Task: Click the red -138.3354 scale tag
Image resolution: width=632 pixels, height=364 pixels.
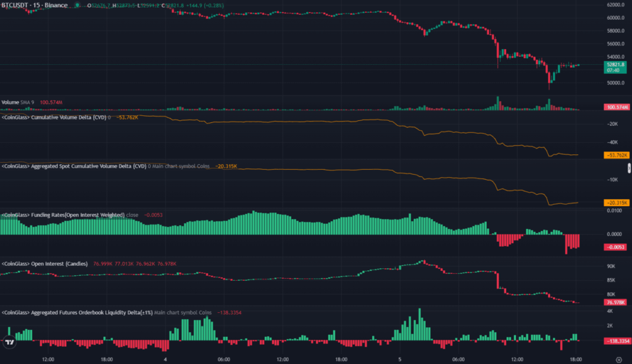Action: [617, 341]
